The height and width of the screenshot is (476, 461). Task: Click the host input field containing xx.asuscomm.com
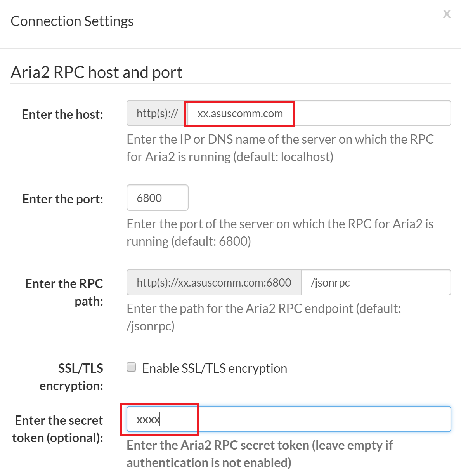[x=318, y=113]
